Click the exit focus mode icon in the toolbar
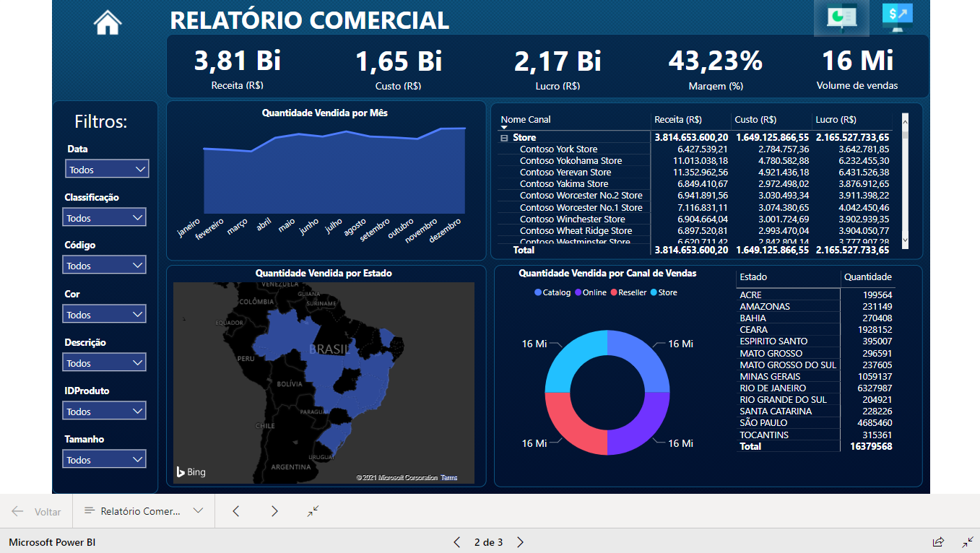This screenshot has height=553, width=980. point(312,510)
